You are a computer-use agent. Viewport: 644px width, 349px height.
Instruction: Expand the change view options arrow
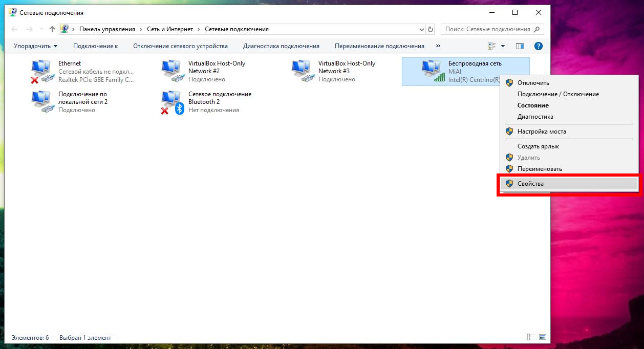point(503,46)
